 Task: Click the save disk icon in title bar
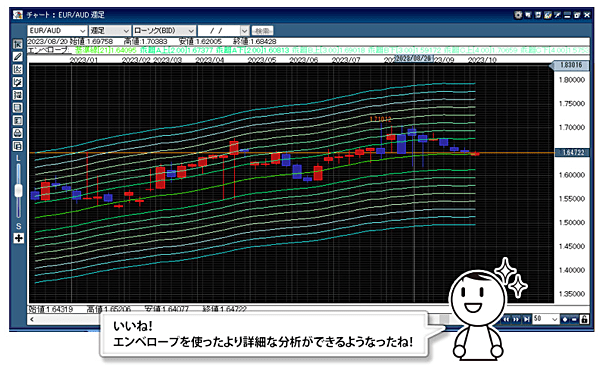tap(538, 15)
